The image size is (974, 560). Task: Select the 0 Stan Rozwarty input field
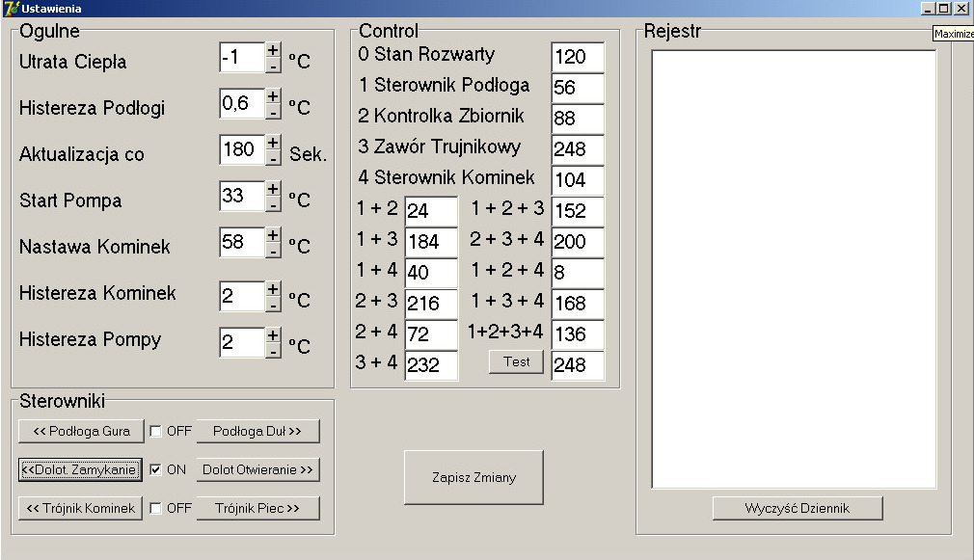pyautogui.click(x=577, y=57)
